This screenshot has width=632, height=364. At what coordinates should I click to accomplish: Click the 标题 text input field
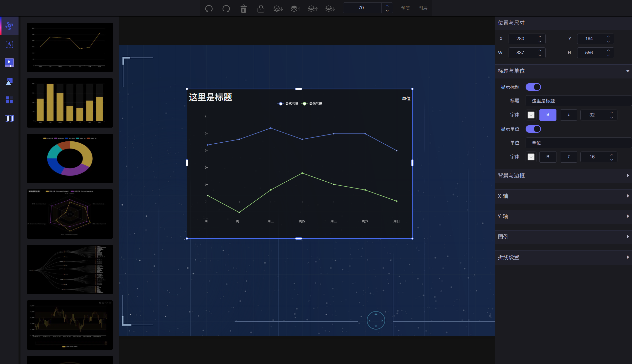point(578,101)
